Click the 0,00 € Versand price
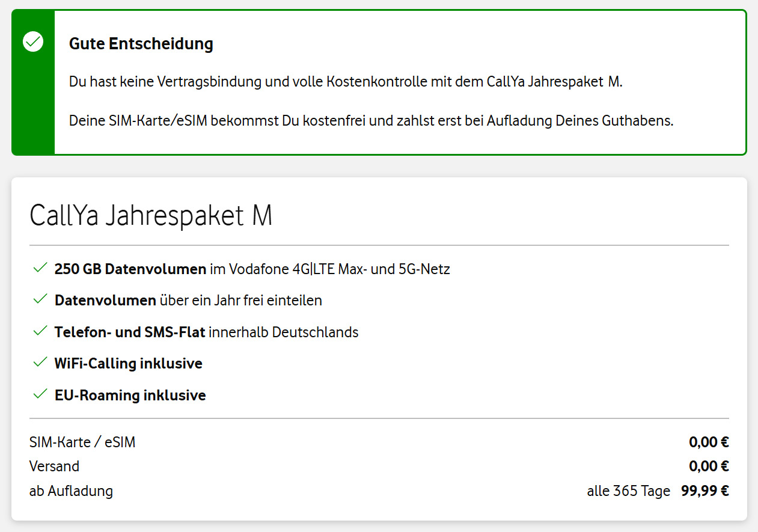This screenshot has height=532, width=758. click(x=709, y=466)
